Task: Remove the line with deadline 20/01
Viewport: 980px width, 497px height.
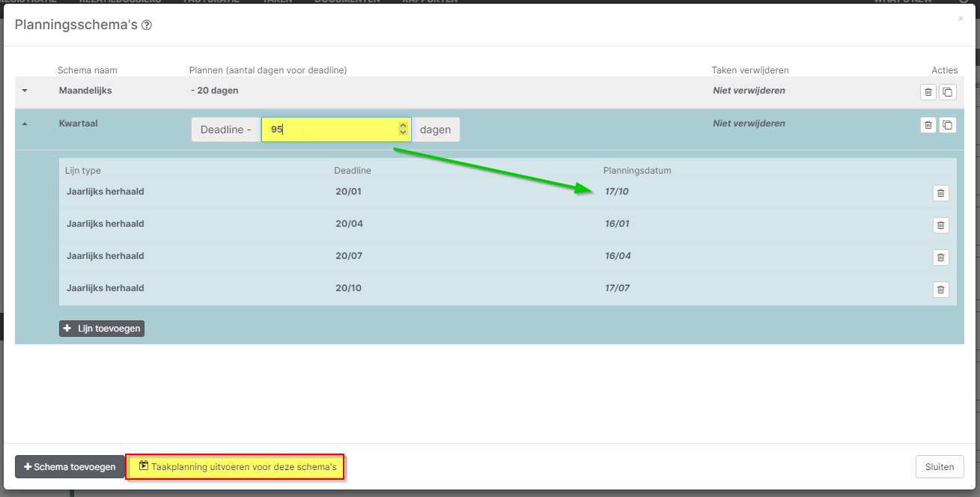Action: tap(941, 193)
